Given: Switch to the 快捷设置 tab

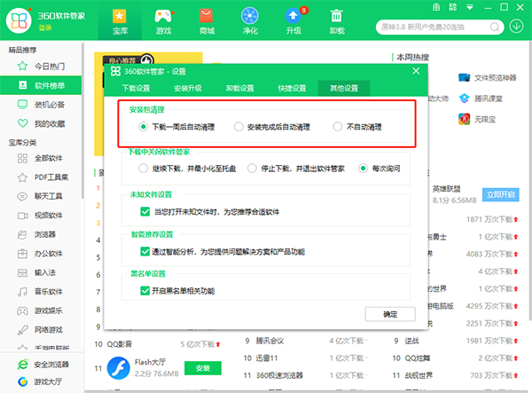Looking at the screenshot, I should pos(292,89).
